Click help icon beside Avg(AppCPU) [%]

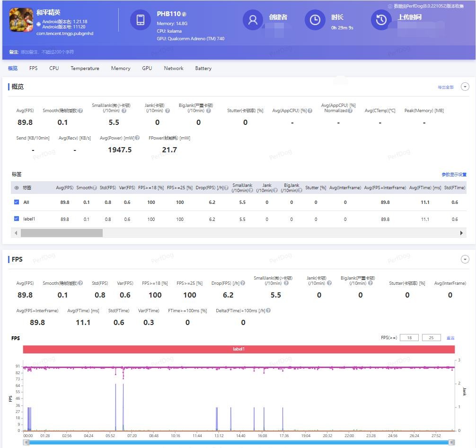point(310,111)
